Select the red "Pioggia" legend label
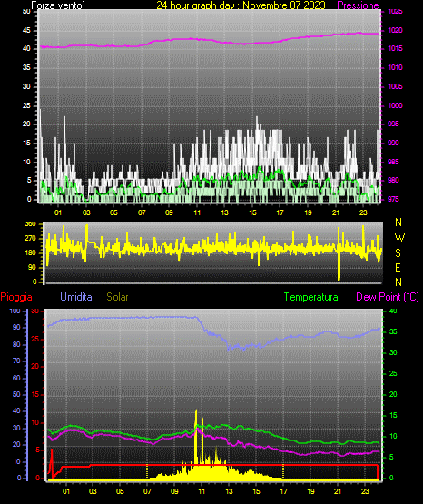The width and height of the screenshot is (423, 504). point(16,297)
